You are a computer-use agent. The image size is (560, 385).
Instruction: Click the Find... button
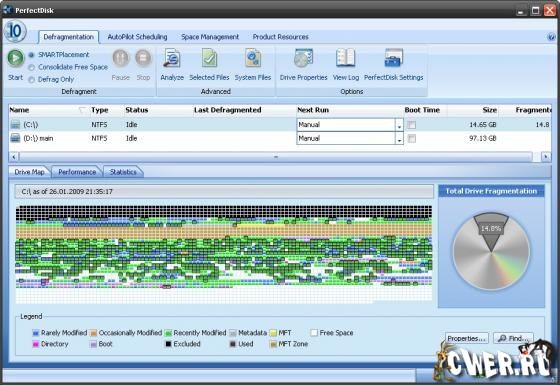513,338
